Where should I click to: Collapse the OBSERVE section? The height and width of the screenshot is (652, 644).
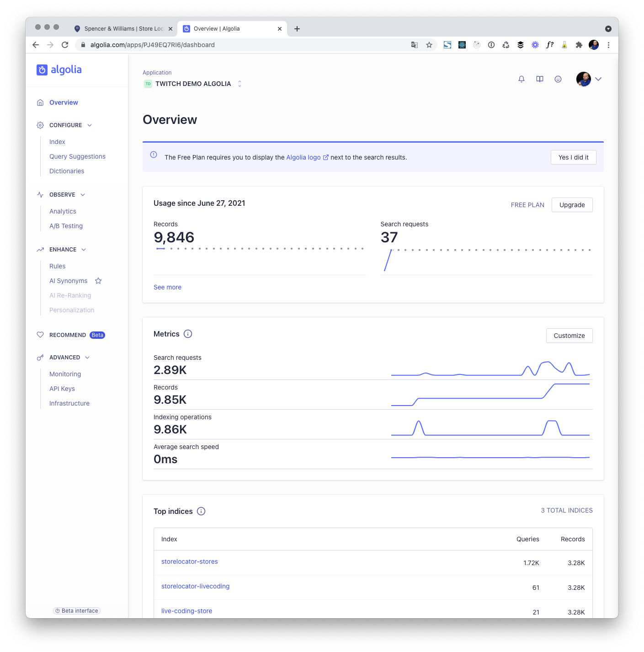(83, 195)
